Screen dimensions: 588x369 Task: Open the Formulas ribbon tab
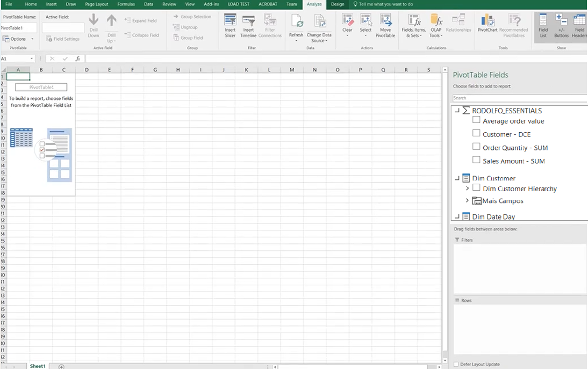point(126,4)
